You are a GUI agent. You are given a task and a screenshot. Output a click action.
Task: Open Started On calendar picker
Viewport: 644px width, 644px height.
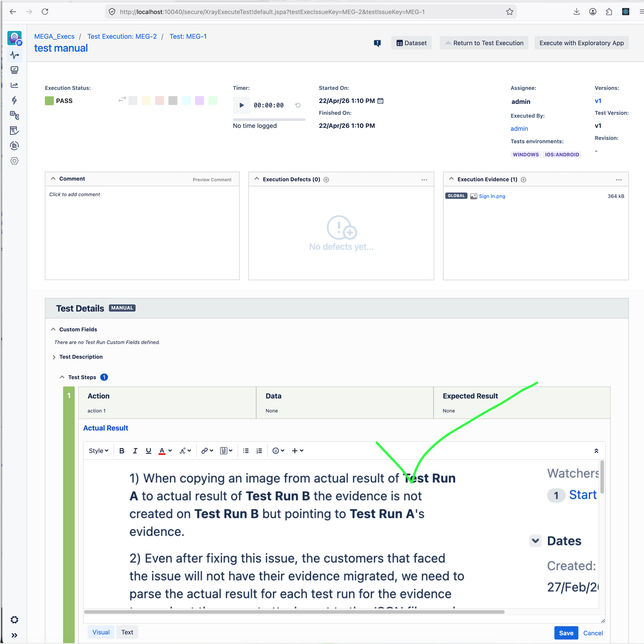380,101
